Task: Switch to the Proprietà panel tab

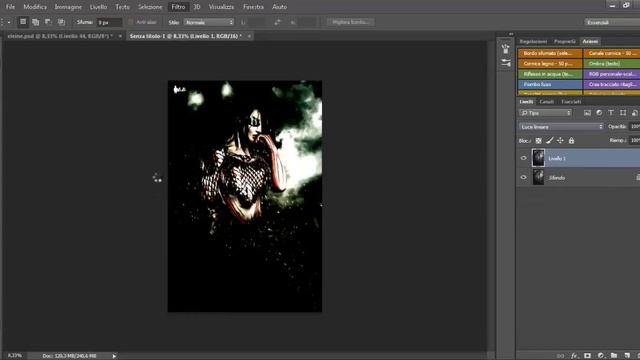Action: click(x=565, y=42)
